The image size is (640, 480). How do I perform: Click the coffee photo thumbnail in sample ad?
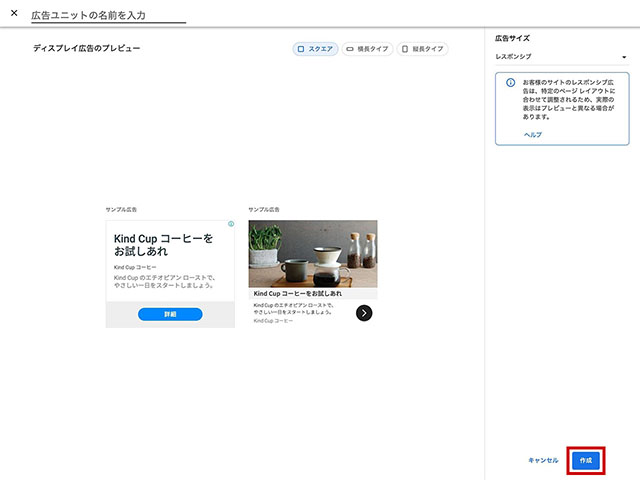(x=313, y=254)
